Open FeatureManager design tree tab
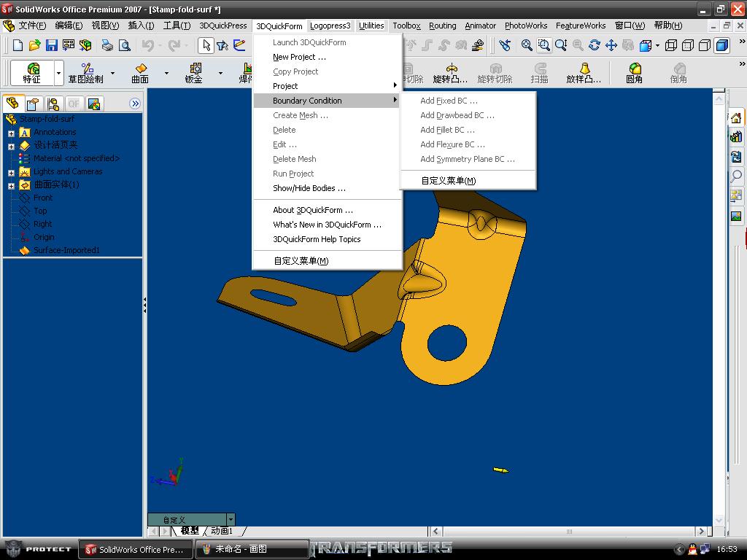This screenshot has width=747, height=560. [13, 104]
